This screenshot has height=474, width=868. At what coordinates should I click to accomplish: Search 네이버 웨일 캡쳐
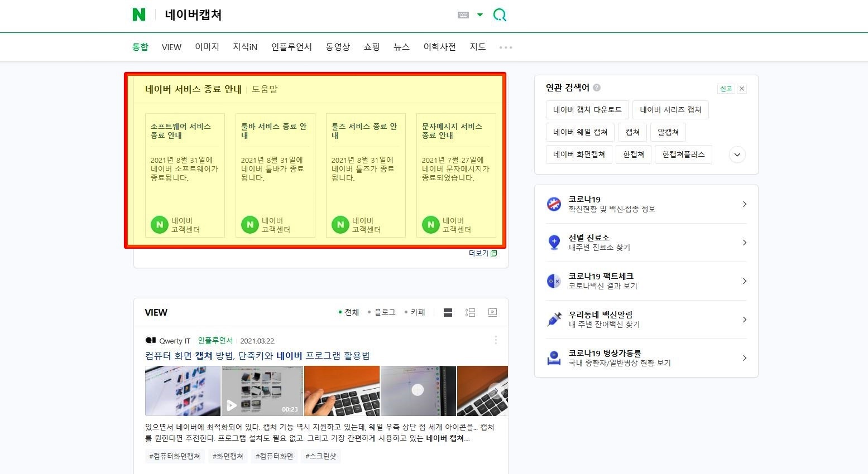coord(580,132)
